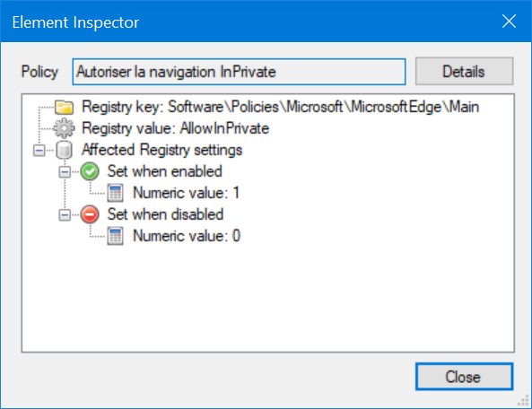This screenshot has width=532, height=409.
Task: Click into the Policy text field
Action: pyautogui.click(x=239, y=72)
